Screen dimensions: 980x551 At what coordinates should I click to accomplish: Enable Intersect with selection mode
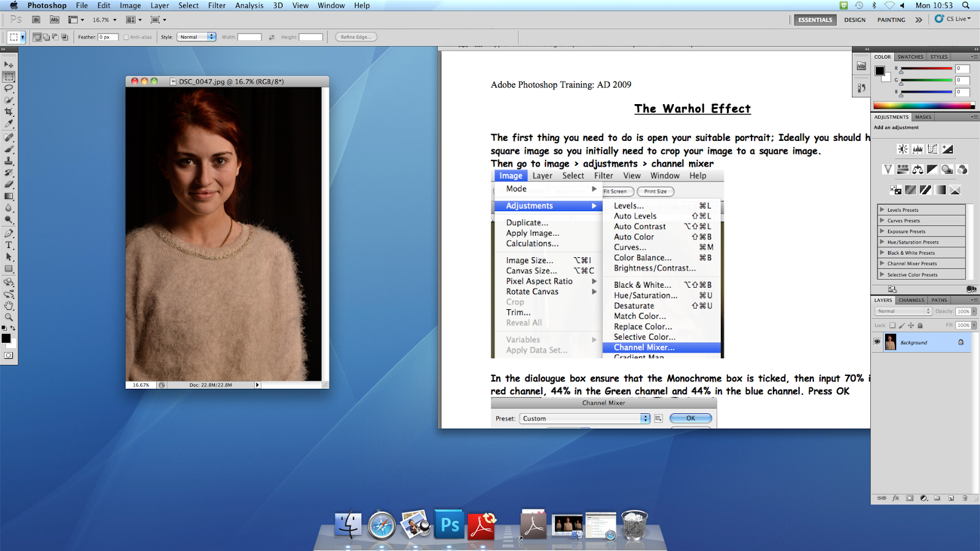(x=64, y=37)
